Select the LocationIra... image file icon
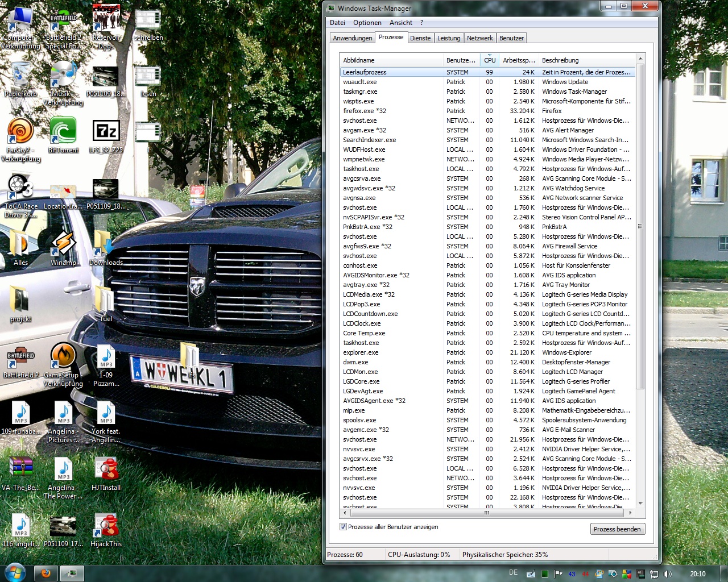Screen dimensions: 728x582 (63, 196)
